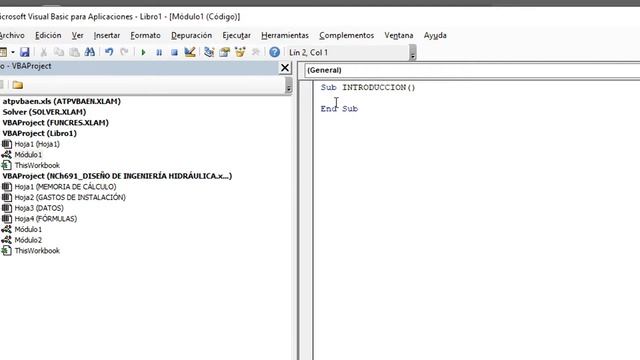640x360 pixels.
Task: Select Módulo1 under NCh691 project
Action: click(x=28, y=229)
